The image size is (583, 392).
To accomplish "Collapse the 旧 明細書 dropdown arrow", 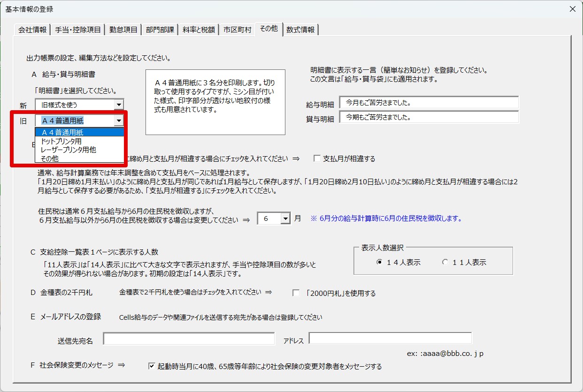I will [119, 121].
